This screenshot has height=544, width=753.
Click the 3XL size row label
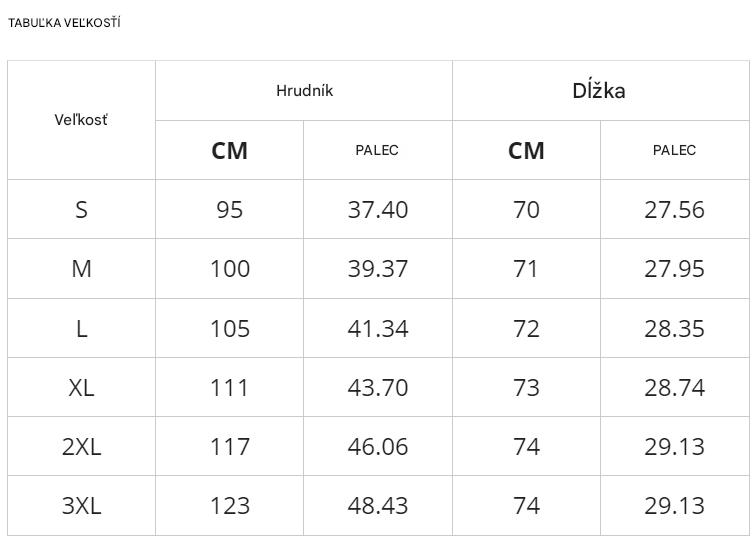click(81, 506)
